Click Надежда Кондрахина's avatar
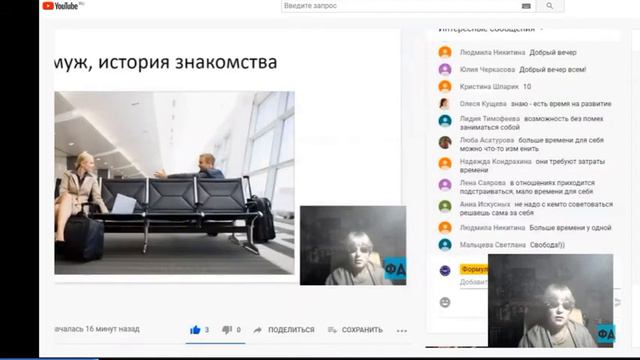This screenshot has width=640, height=360. (445, 163)
